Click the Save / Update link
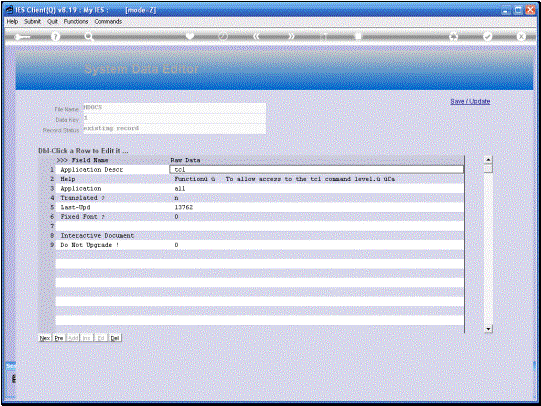The width and height of the screenshot is (541, 406). 470,101
